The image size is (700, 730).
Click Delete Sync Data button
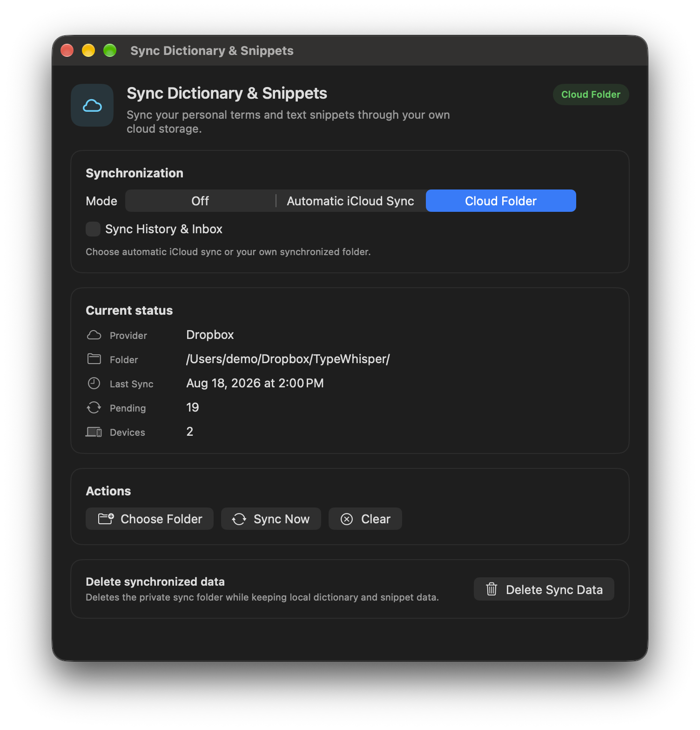544,589
